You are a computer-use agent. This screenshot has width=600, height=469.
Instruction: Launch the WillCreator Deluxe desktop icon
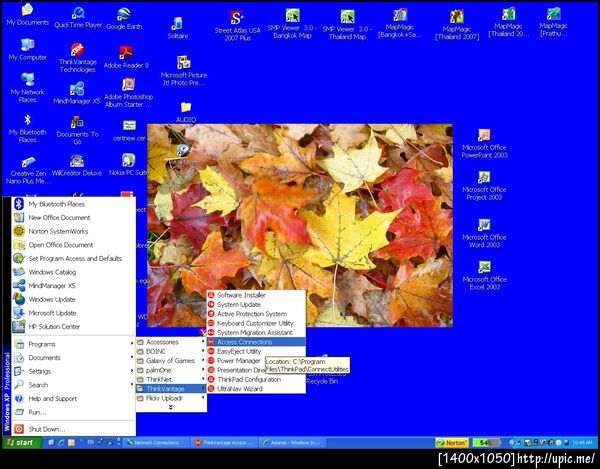(77, 165)
